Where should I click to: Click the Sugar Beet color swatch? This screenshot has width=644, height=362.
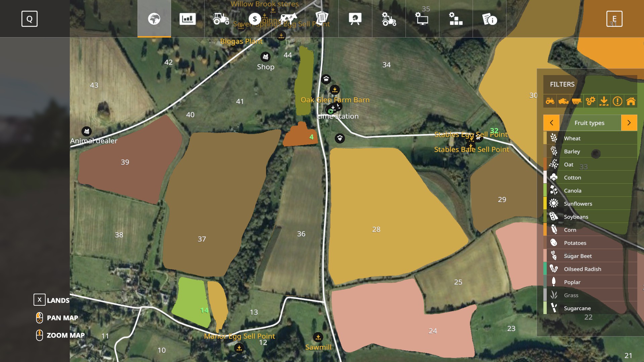(545, 256)
